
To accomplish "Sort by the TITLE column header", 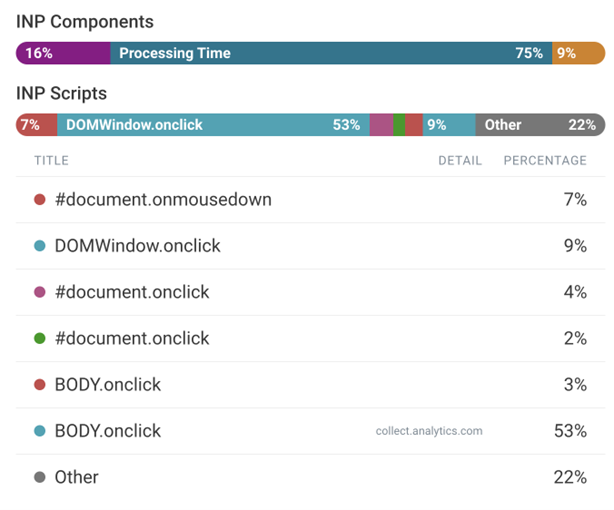I will point(51,160).
